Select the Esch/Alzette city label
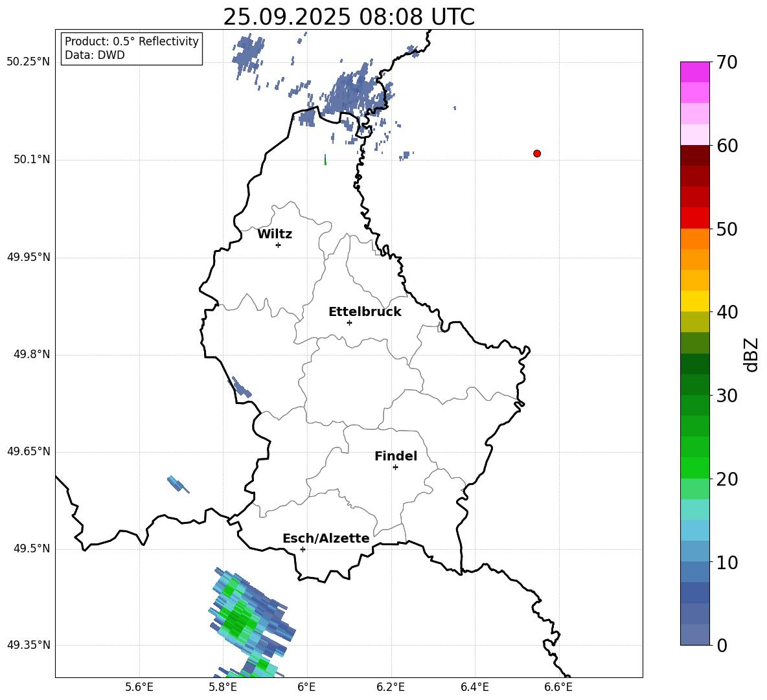 point(326,538)
